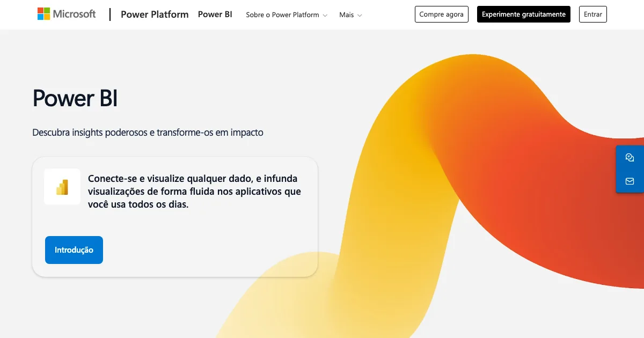Image resolution: width=644 pixels, height=338 pixels.
Task: Click Experimente gratuitamente button
Action: click(x=523, y=14)
